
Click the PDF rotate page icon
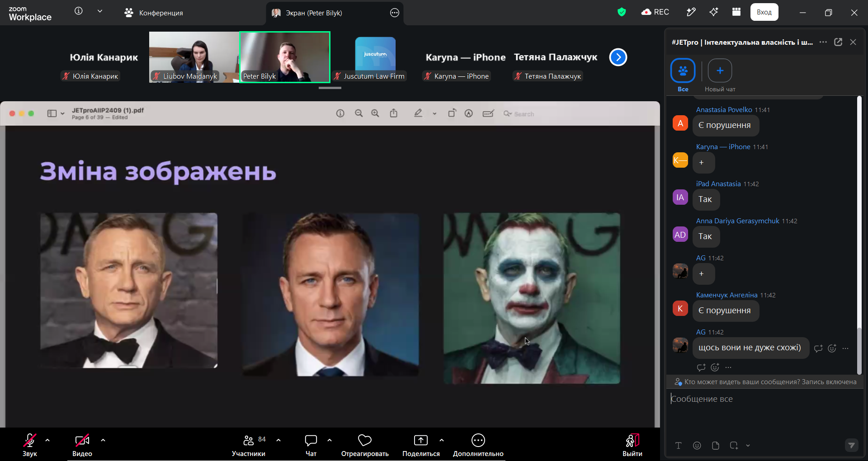(452, 113)
